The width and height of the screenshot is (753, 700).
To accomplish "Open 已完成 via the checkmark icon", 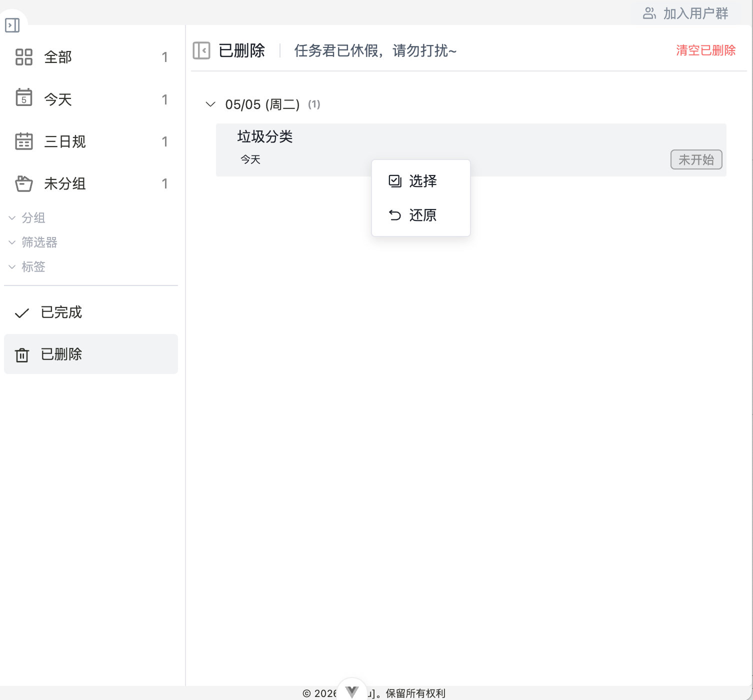I will click(x=22, y=313).
